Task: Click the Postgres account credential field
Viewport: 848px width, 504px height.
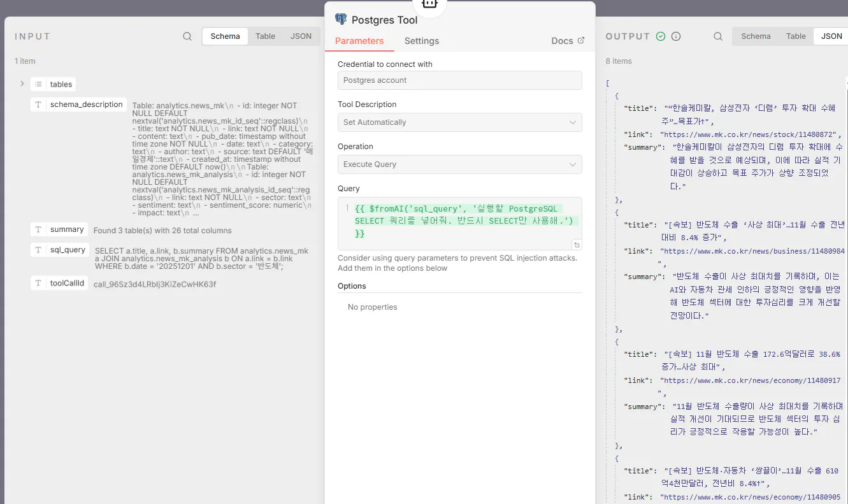Action: pos(459,80)
